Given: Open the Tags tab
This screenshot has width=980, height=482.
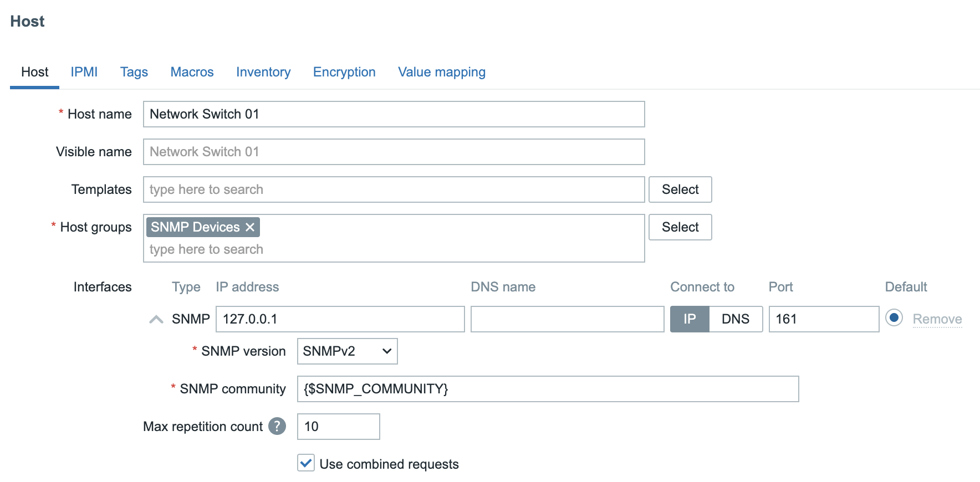Looking at the screenshot, I should tap(134, 72).
